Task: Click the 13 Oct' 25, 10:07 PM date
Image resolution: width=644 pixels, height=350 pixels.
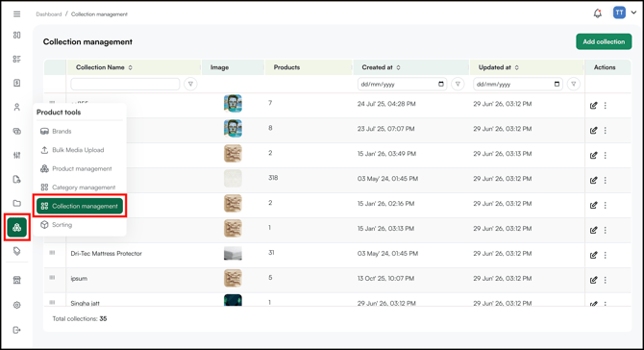Action: (385, 278)
